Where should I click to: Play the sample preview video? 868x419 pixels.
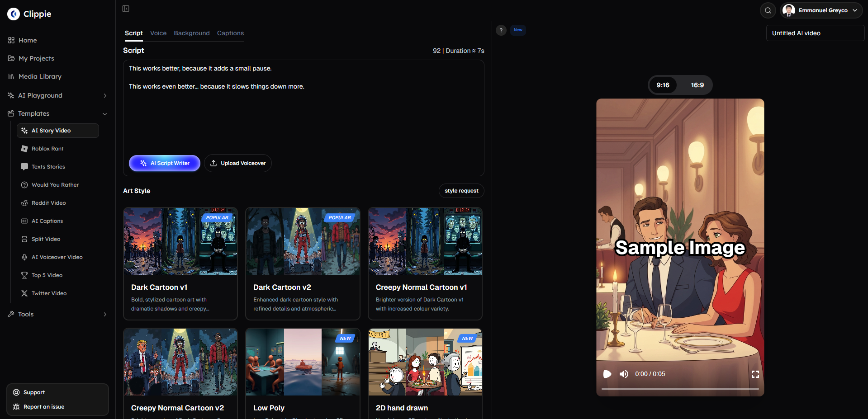click(607, 374)
